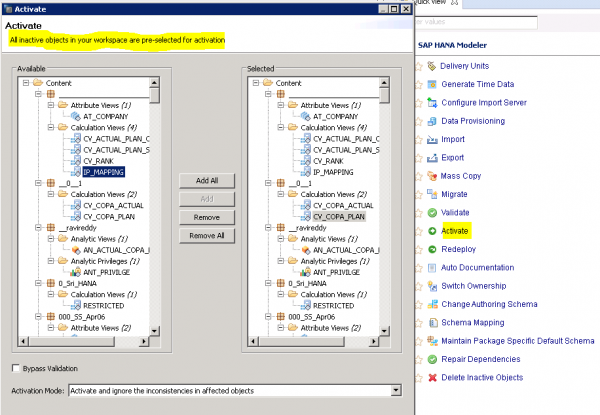This screenshot has height=415, width=600.
Task: Click the Quick View filter values field
Action: tap(476, 22)
